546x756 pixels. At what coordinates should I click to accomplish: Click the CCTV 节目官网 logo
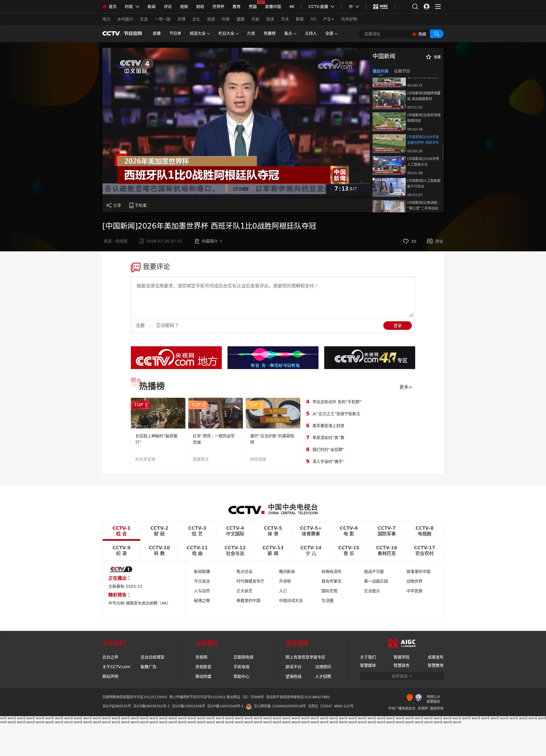(x=122, y=33)
